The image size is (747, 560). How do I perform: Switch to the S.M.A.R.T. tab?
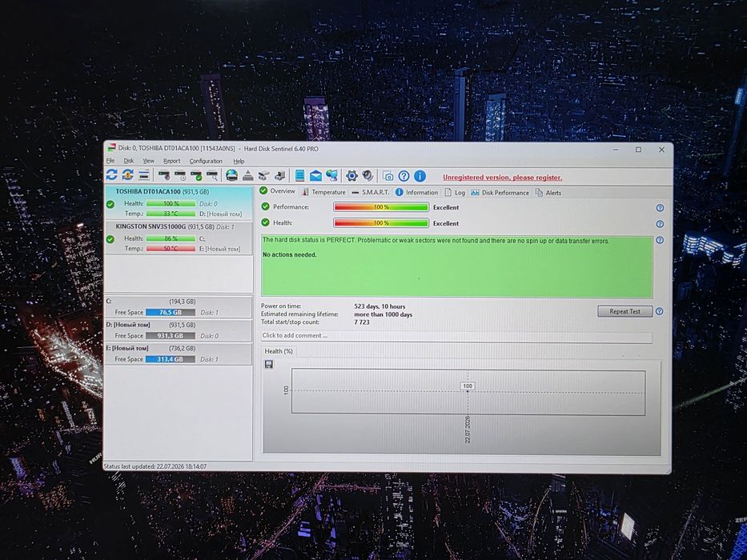pos(370,192)
